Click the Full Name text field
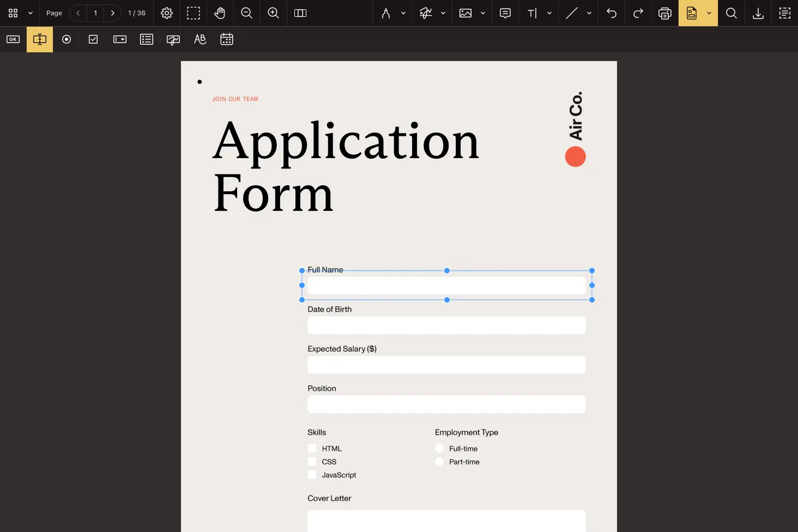Viewport: 798px width, 532px height. click(446, 286)
